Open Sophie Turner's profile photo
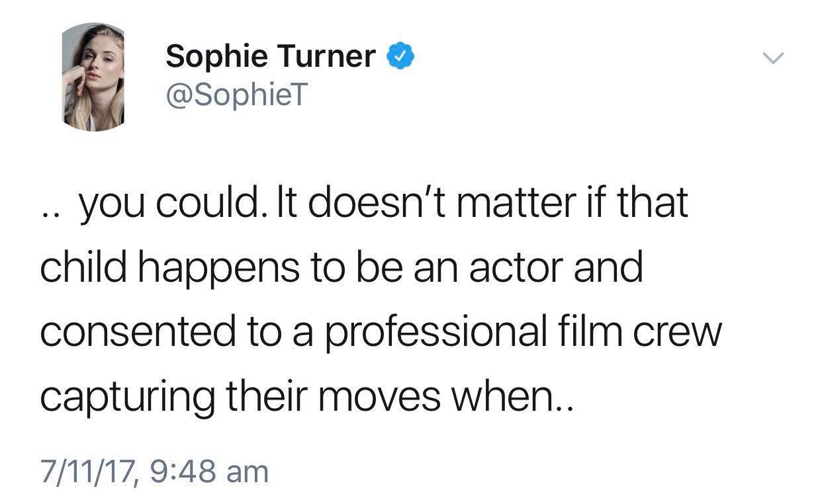Viewport: 822px width, 504px height. click(x=94, y=77)
